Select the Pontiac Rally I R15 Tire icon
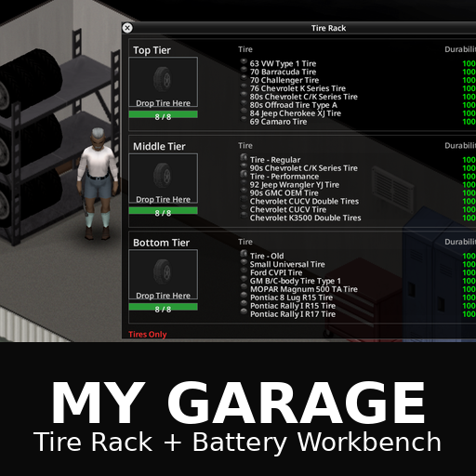The height and width of the screenshot is (476, 476). pyautogui.click(x=244, y=304)
